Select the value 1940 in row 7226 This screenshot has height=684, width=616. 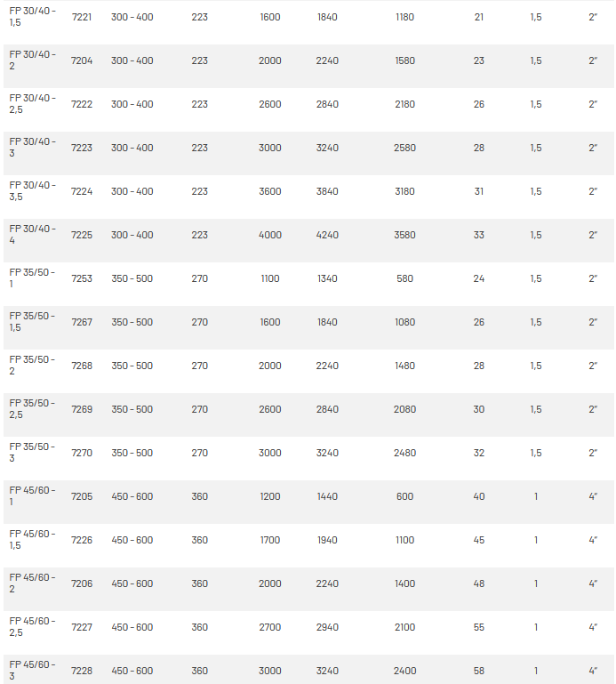327,540
